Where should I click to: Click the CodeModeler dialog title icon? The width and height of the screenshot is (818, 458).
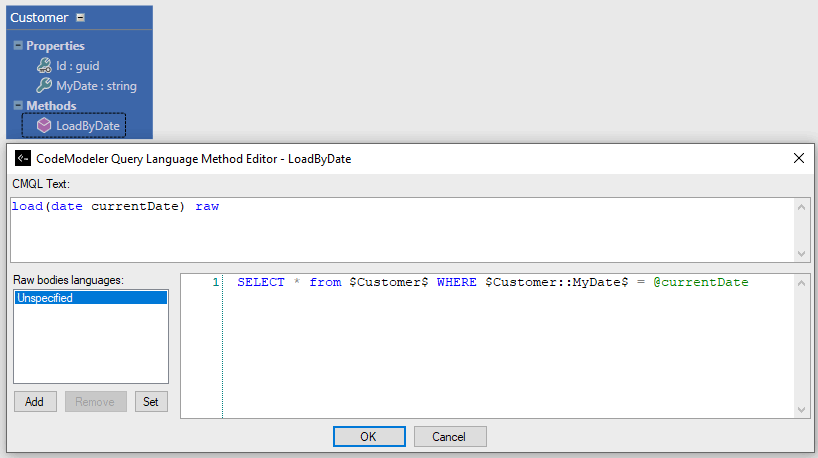[22, 158]
